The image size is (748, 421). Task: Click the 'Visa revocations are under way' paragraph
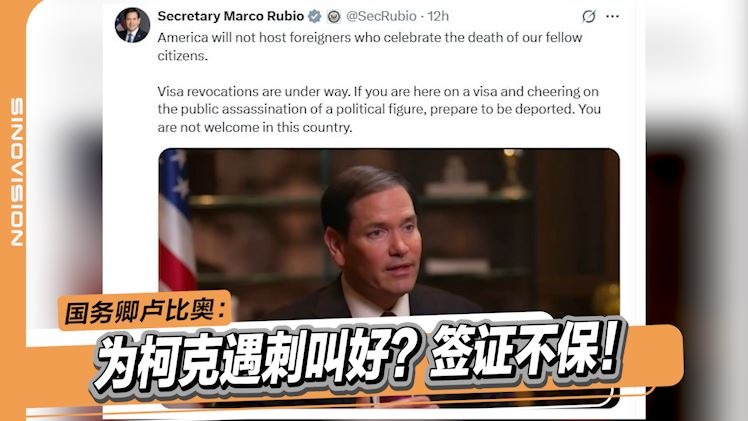click(378, 109)
